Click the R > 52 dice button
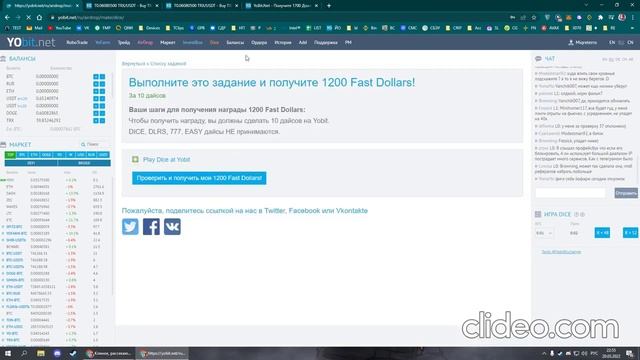Screen dimensions: 640x360 click(630, 233)
